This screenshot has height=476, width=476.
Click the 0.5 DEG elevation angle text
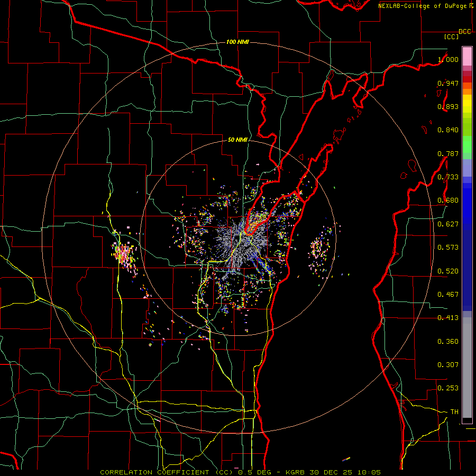[x=254, y=472]
